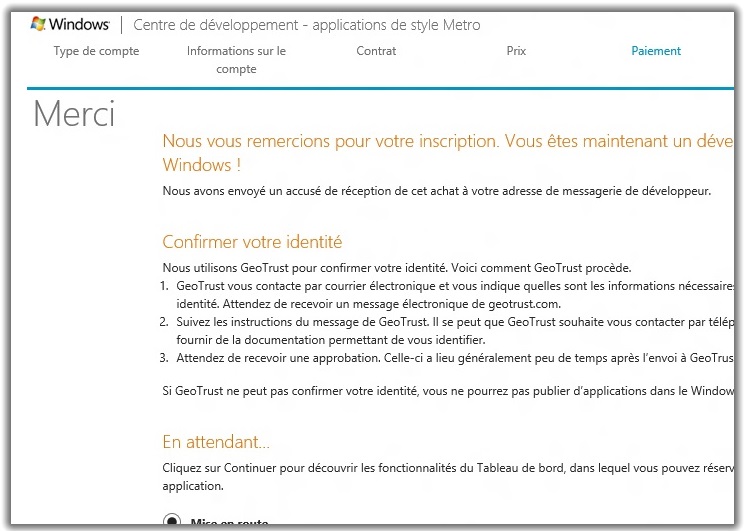Open the Type de compte step
This screenshot has width=750, height=531.
click(x=96, y=51)
